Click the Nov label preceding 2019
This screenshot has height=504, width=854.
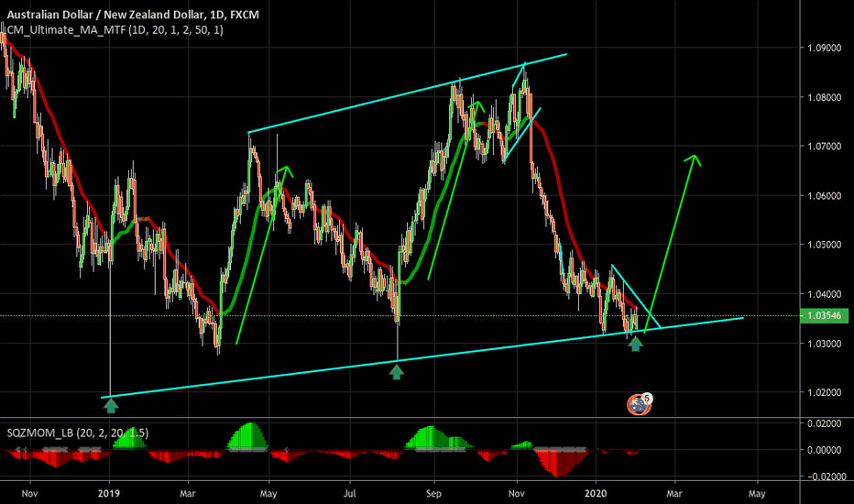coord(29,494)
